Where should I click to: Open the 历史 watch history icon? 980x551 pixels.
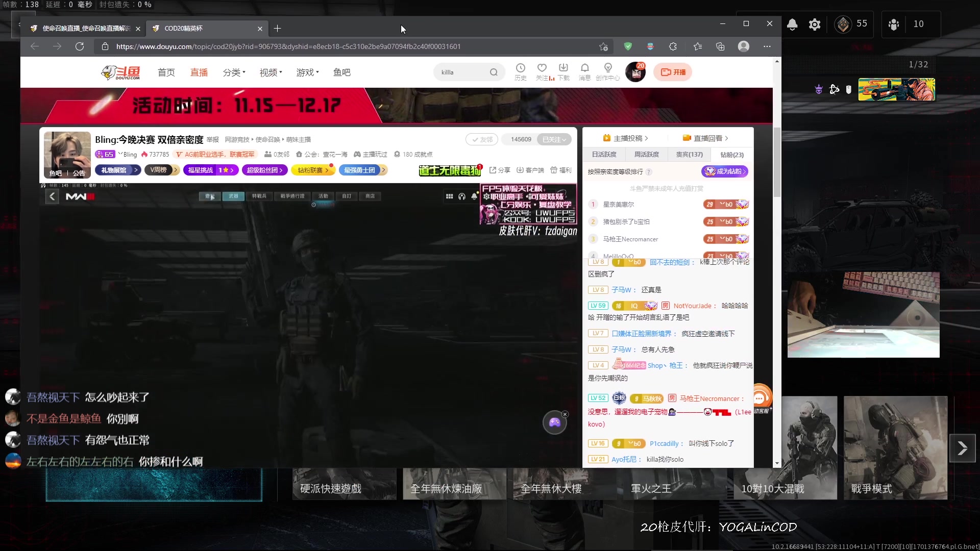[520, 72]
